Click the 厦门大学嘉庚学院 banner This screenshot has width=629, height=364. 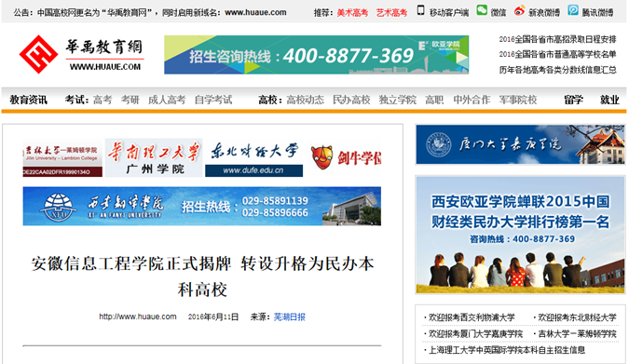tap(520, 144)
